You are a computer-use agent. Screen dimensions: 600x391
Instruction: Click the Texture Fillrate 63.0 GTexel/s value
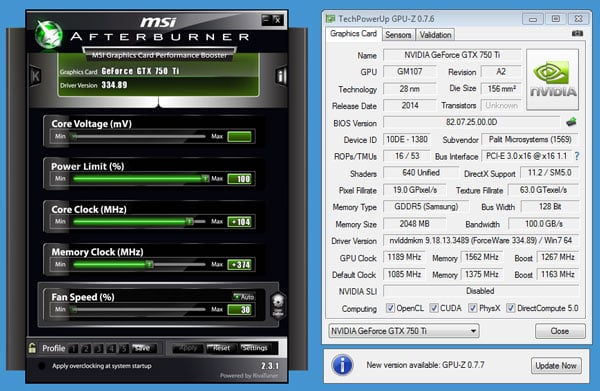pos(543,190)
